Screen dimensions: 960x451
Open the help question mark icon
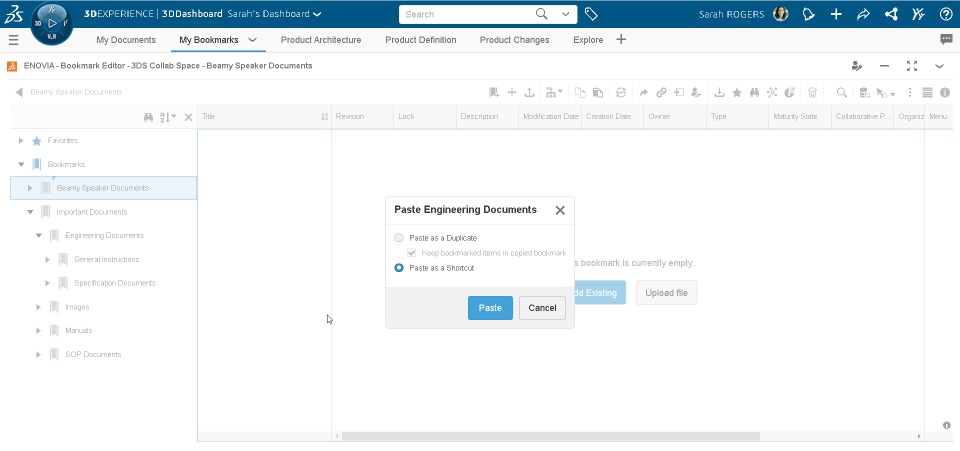pos(945,14)
